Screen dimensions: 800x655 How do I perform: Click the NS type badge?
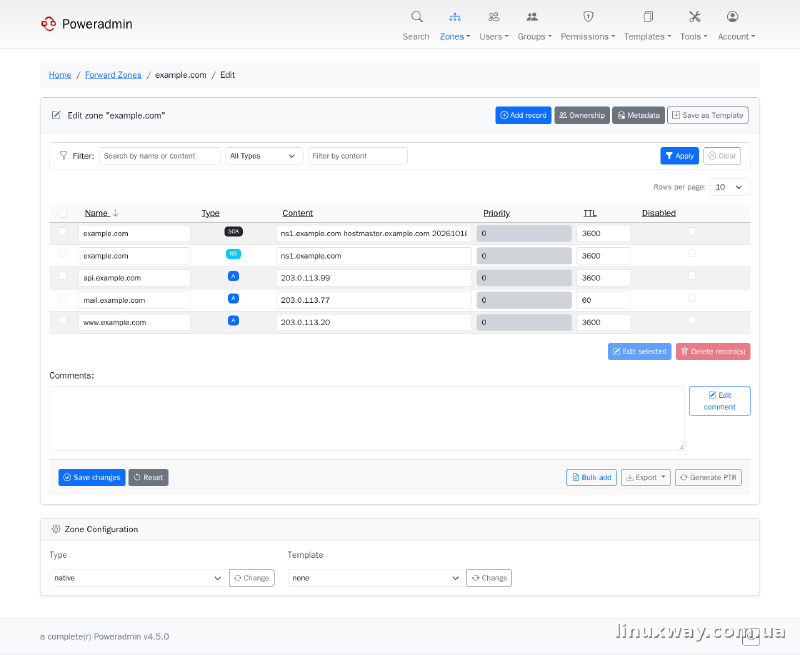pyautogui.click(x=233, y=254)
